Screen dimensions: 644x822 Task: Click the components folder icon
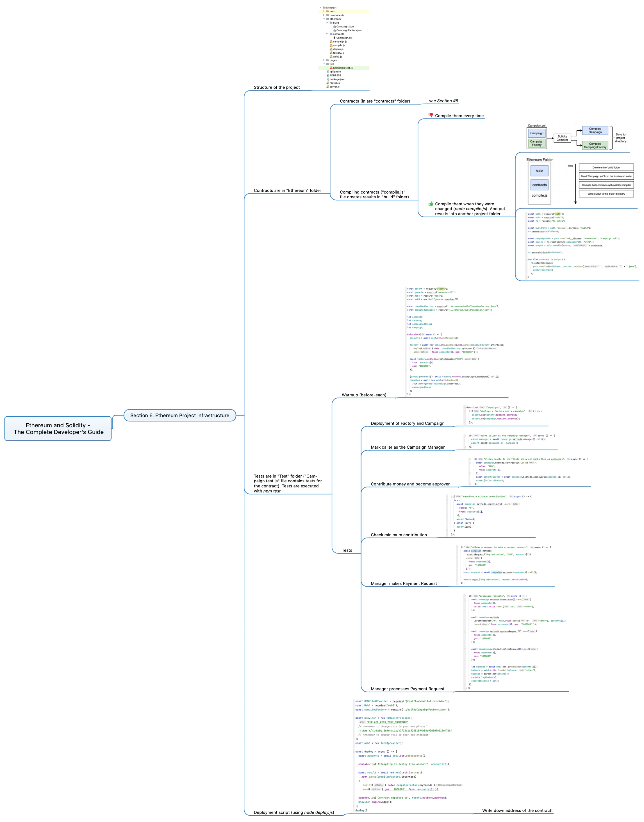point(328,15)
